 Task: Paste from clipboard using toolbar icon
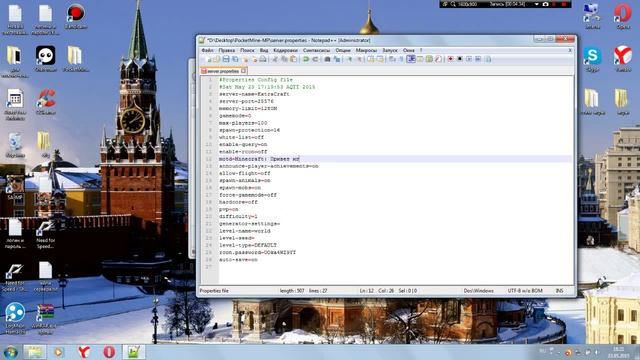pos(293,59)
